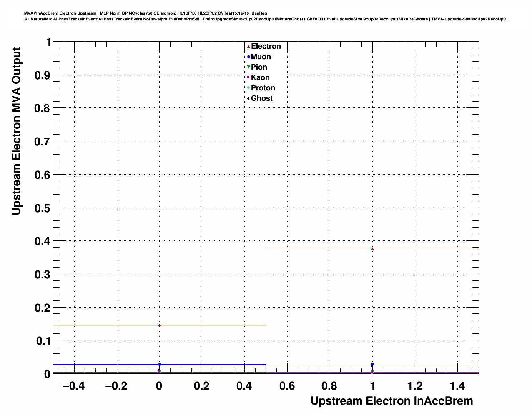532x415 pixels.
Task: Click the y-axis title 'Upstream Electron MVA Output'
Action: point(16,131)
